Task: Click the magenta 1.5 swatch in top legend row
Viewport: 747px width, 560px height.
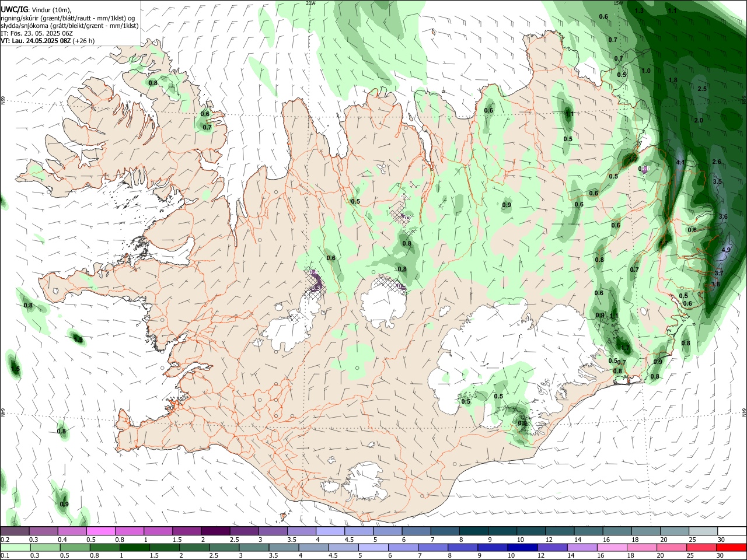Action: [187, 531]
